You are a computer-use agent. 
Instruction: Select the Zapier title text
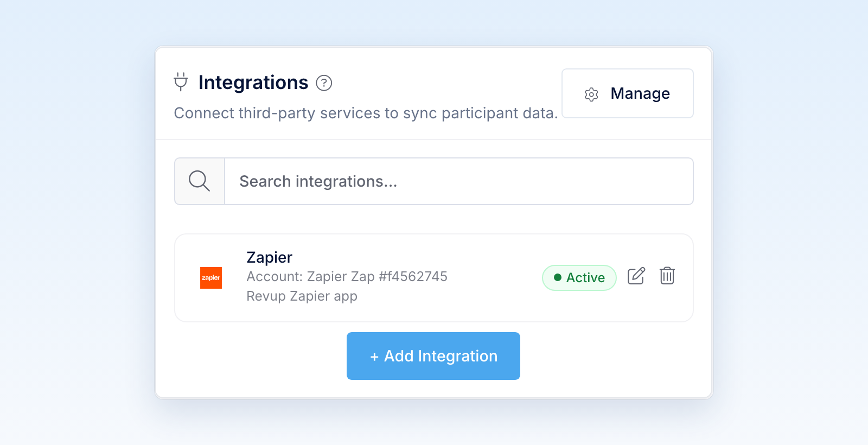point(270,257)
